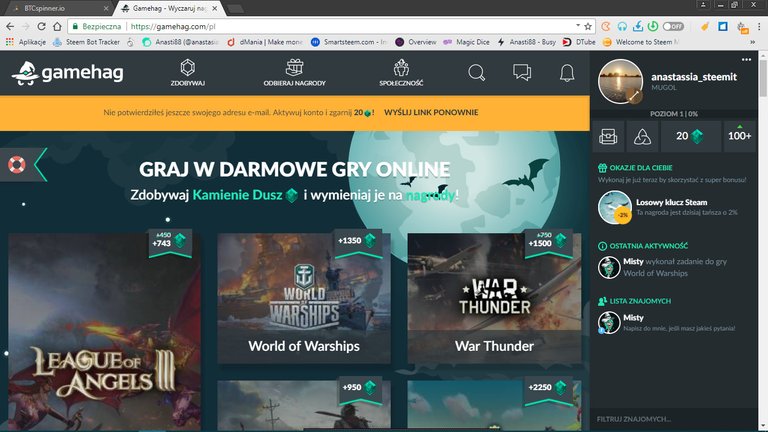Open the chat messages icon
Viewport: 768px width, 432px height.
coord(522,72)
